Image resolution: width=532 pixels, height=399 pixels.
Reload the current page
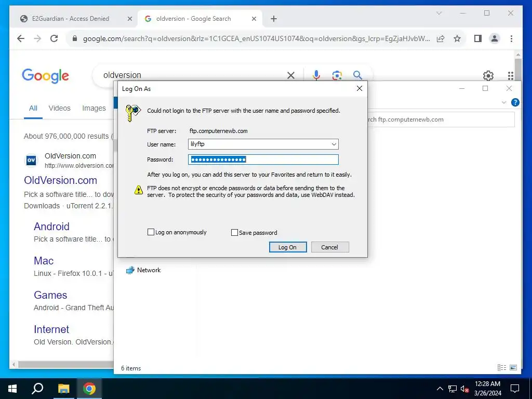click(x=54, y=38)
